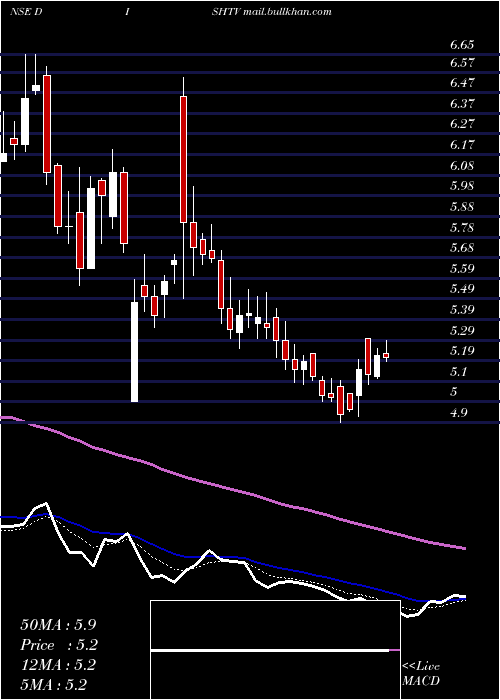Click the 5.49 price axis label
Screen dimensions: 500x700
click(x=462, y=289)
